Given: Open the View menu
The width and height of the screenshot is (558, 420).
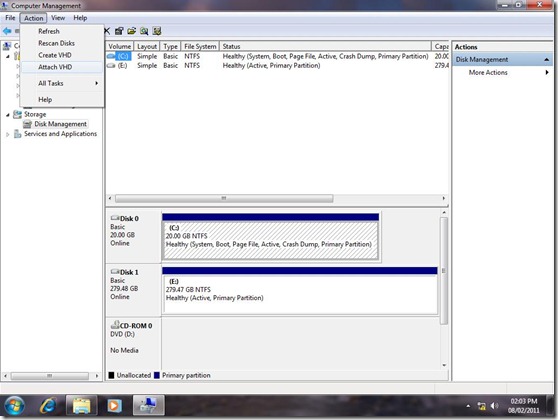Looking at the screenshot, I should tap(58, 18).
